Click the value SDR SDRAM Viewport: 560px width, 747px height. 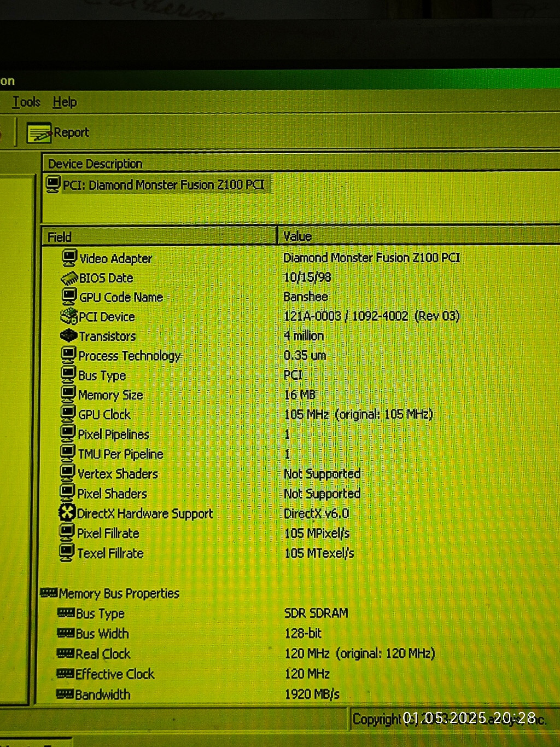pos(316,613)
